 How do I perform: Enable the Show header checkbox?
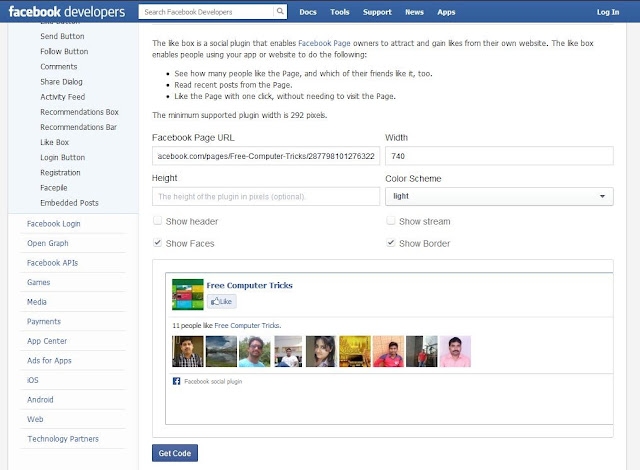pyautogui.click(x=158, y=221)
